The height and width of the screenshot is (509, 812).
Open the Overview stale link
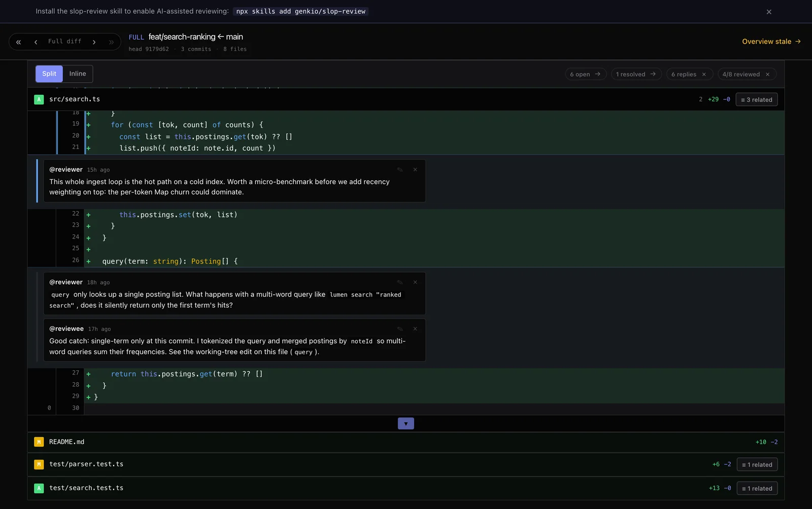[x=771, y=42]
